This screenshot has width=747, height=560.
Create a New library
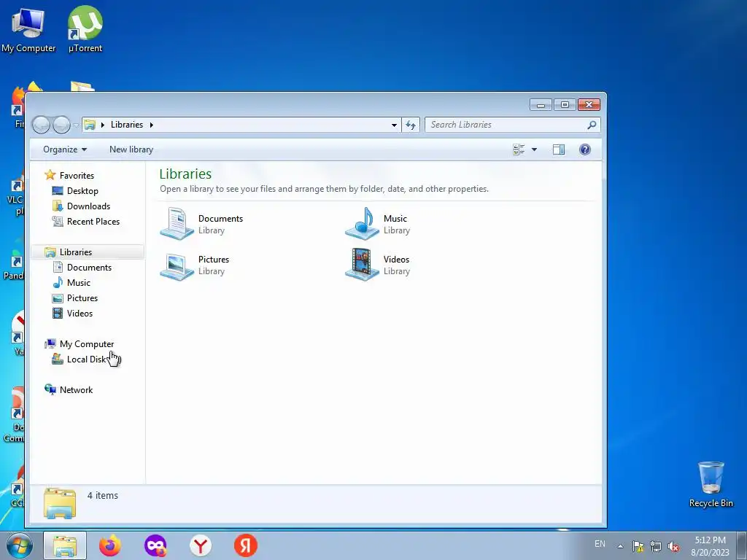tap(131, 149)
